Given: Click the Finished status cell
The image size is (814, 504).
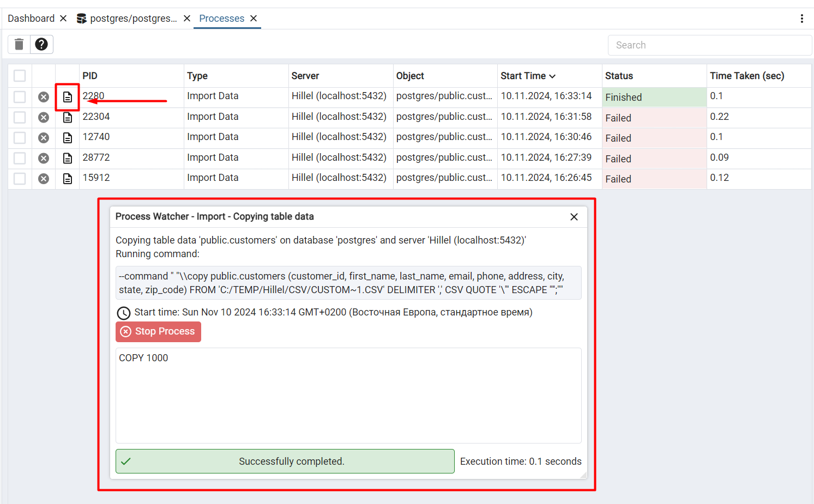Looking at the screenshot, I should point(623,97).
